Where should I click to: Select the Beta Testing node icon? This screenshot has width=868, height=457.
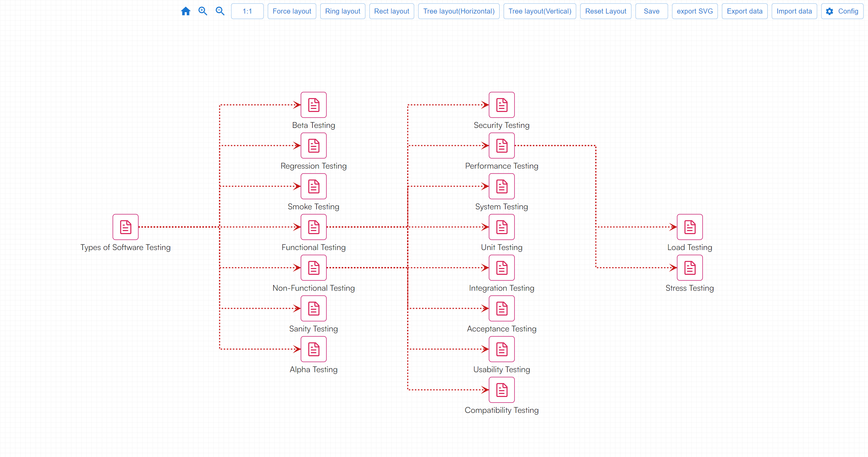pyautogui.click(x=314, y=105)
